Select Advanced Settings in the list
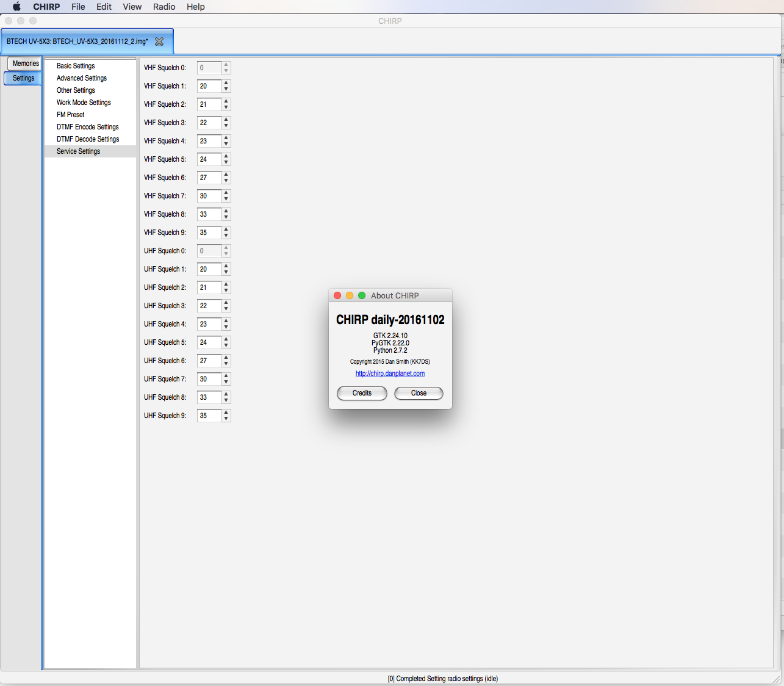This screenshot has height=686, width=784. tap(90, 78)
